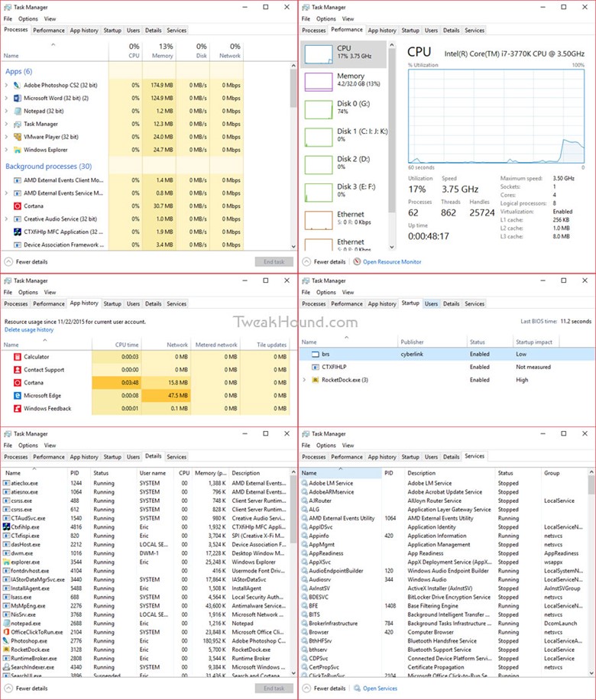Sort processes by the Memory column header
Image resolution: width=596 pixels, height=700 pixels.
click(159, 51)
